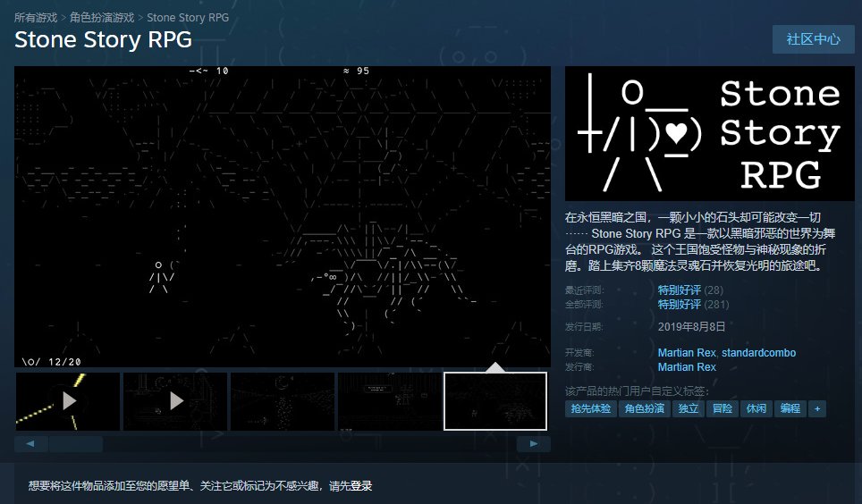Viewport: 862px width, 504px height.
Task: Select the 抢先体验 tag
Action: pos(590,408)
